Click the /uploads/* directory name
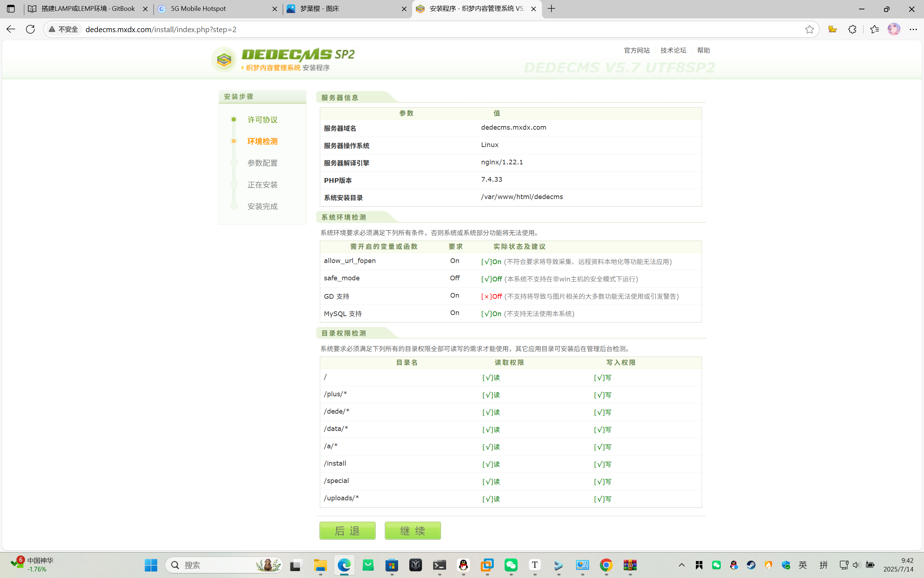 click(341, 498)
